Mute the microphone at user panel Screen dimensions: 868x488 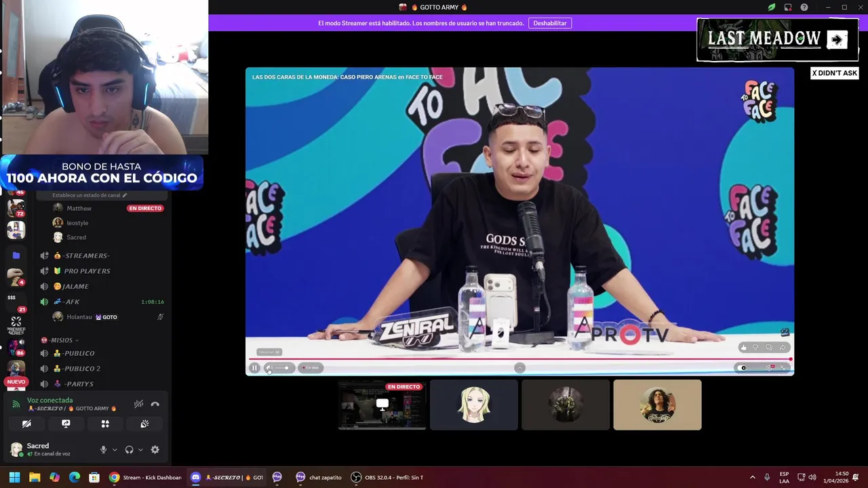tap(104, 449)
